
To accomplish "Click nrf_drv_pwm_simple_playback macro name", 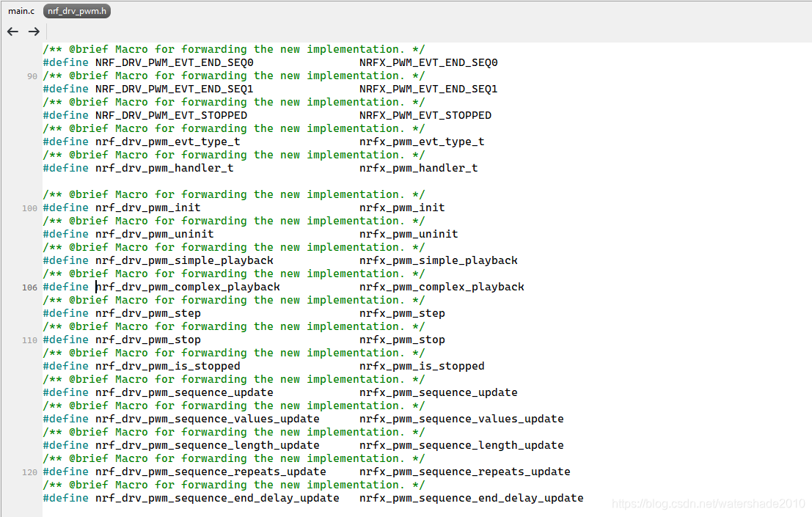I will coord(184,260).
